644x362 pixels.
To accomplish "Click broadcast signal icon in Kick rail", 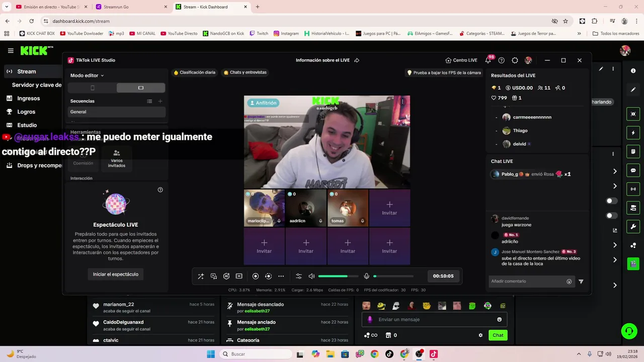I will tap(633, 189).
